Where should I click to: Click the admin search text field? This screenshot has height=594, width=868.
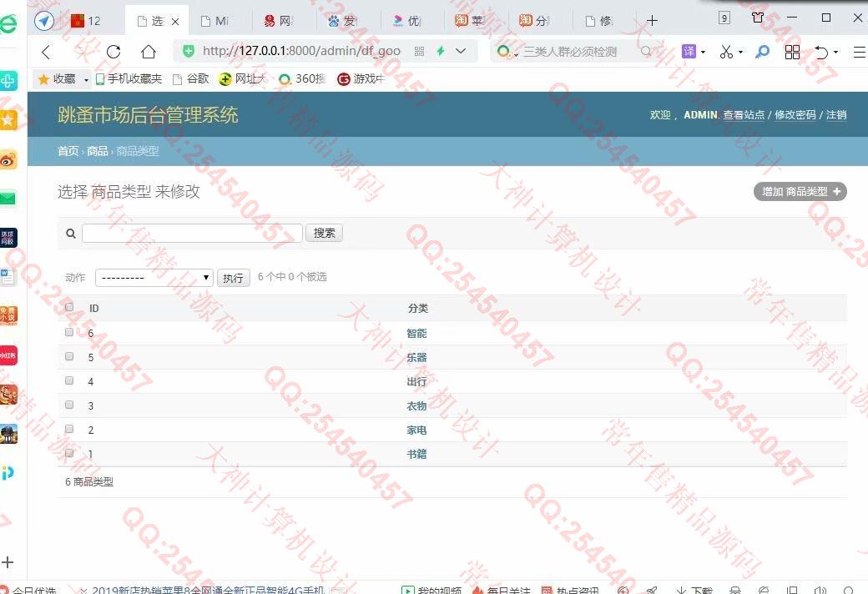[192, 234]
